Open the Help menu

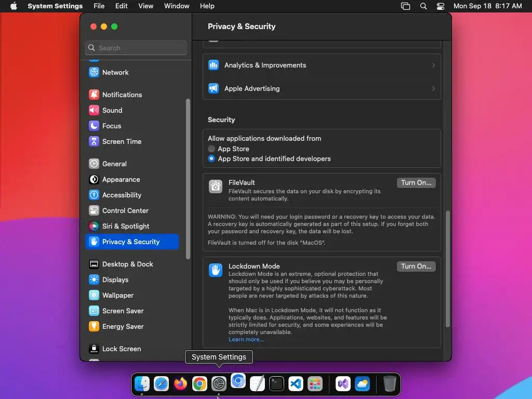207,6
